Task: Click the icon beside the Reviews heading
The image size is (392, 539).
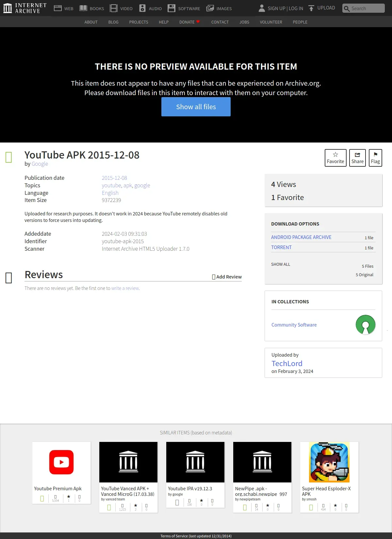Action: point(9,278)
